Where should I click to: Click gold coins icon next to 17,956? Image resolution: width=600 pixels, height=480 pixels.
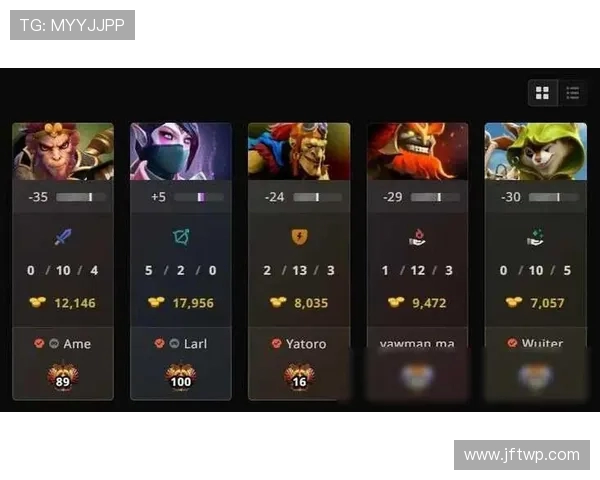click(x=156, y=302)
